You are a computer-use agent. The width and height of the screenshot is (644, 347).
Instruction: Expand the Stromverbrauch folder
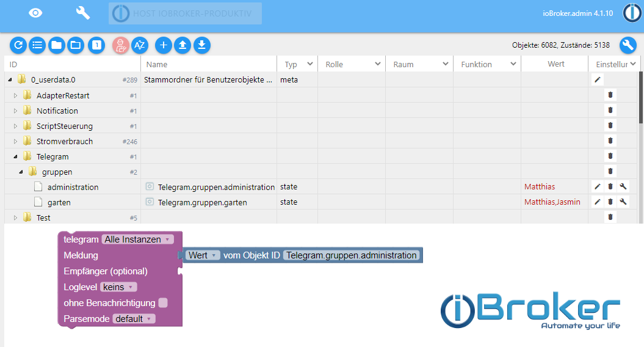(16, 142)
